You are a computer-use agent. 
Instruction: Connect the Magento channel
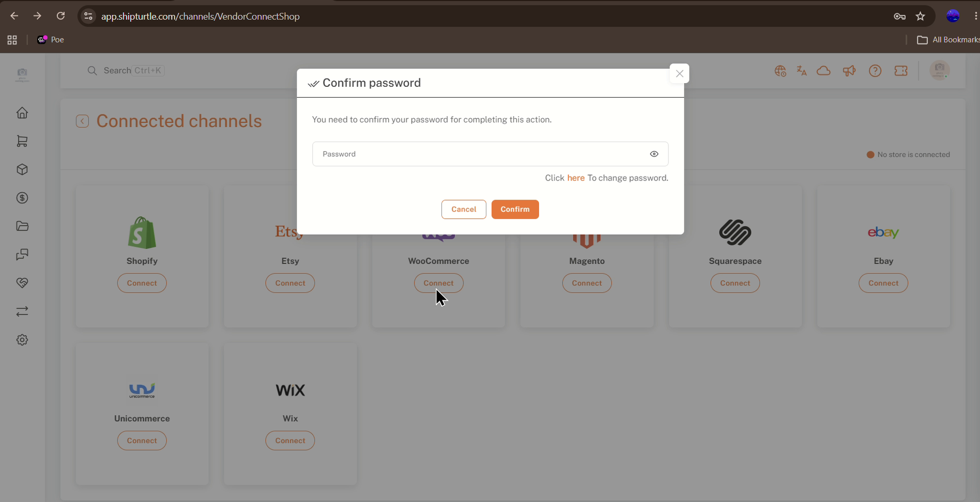[x=587, y=283]
